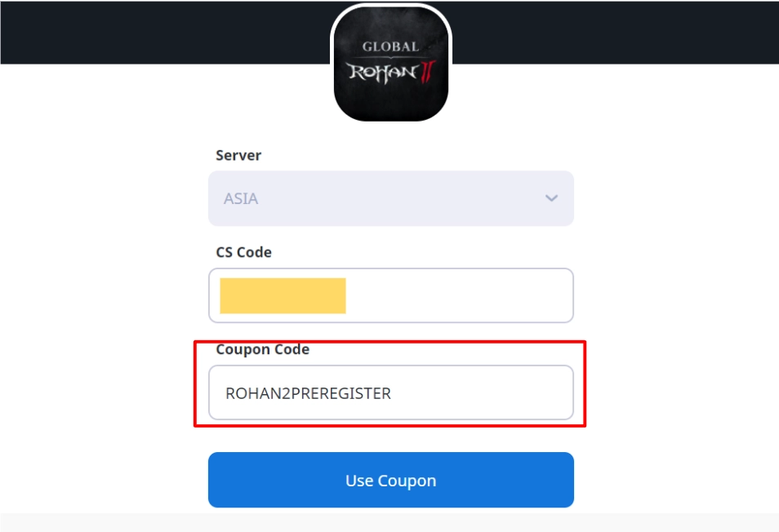Click the GLOBAL text in the logo
This screenshot has width=779, height=532.
(x=390, y=47)
